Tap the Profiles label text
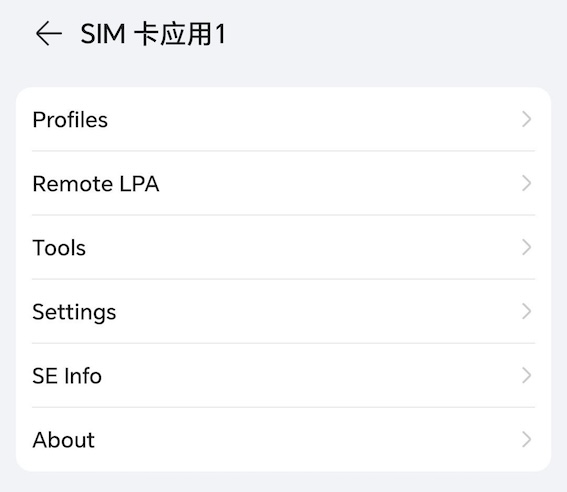This screenshot has width=567, height=492. pos(70,120)
